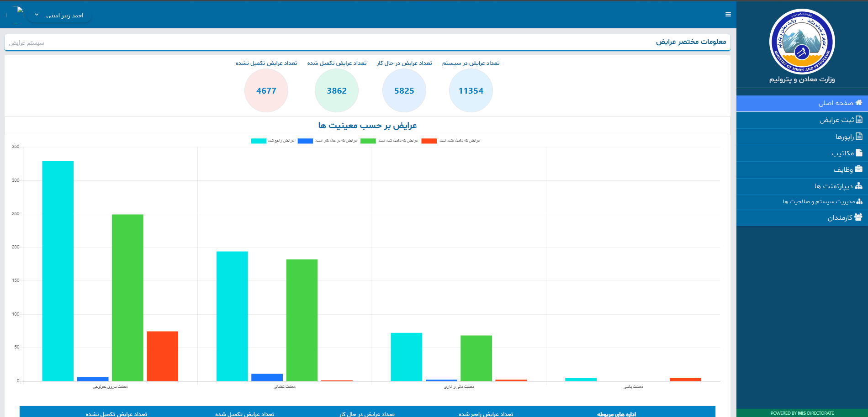Hide the blue در حال کار legend series
Viewport: 868px width, 417px height.
[x=305, y=141]
